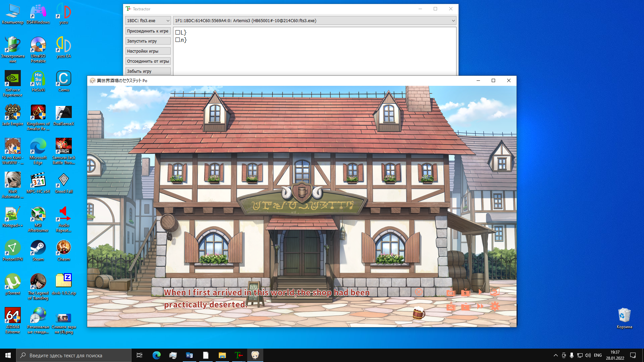Click the beer mug advance icon
The width and height of the screenshot is (644, 362).
coord(419,313)
